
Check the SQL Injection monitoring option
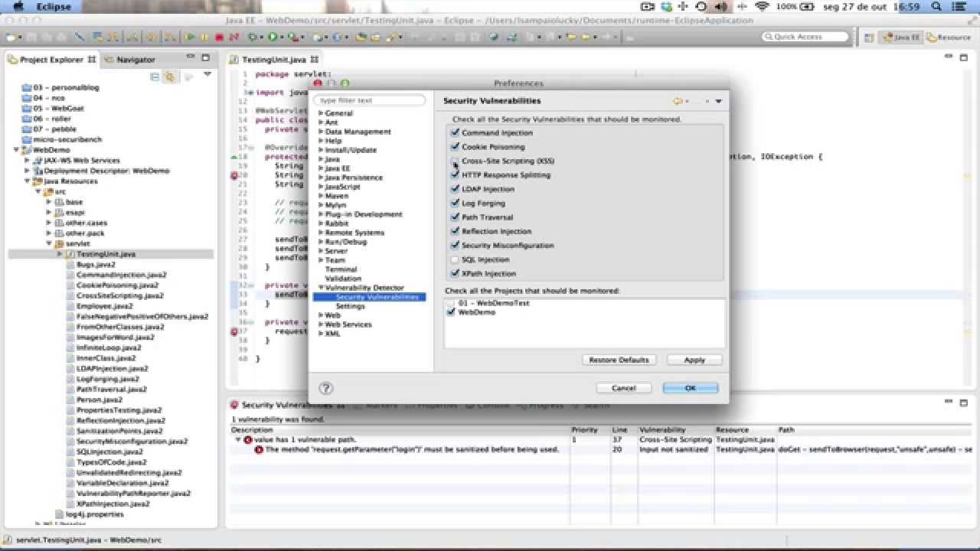456,259
